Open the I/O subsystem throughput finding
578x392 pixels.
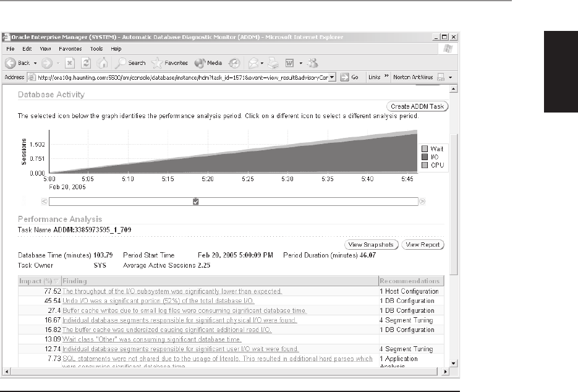point(172,291)
